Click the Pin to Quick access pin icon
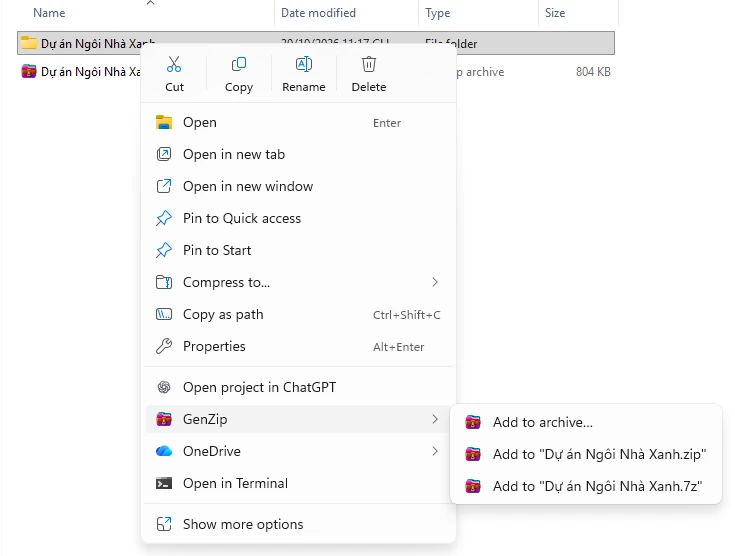Image resolution: width=735 pixels, height=556 pixels. [x=164, y=218]
